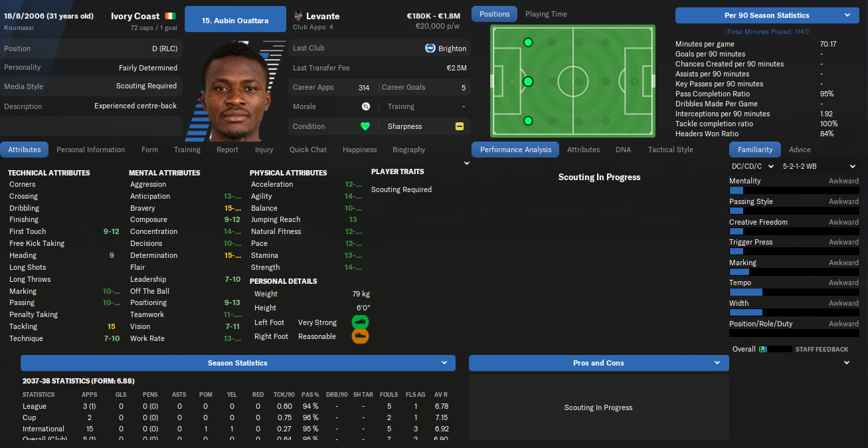Switch to the DNA tab

(x=623, y=150)
